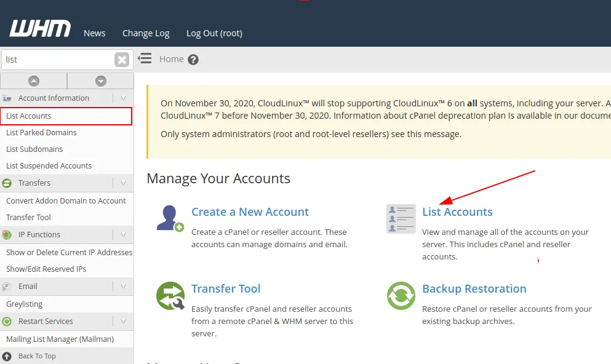This screenshot has height=364, width=611.
Task: Click Log Out (root)
Action: pos(214,33)
